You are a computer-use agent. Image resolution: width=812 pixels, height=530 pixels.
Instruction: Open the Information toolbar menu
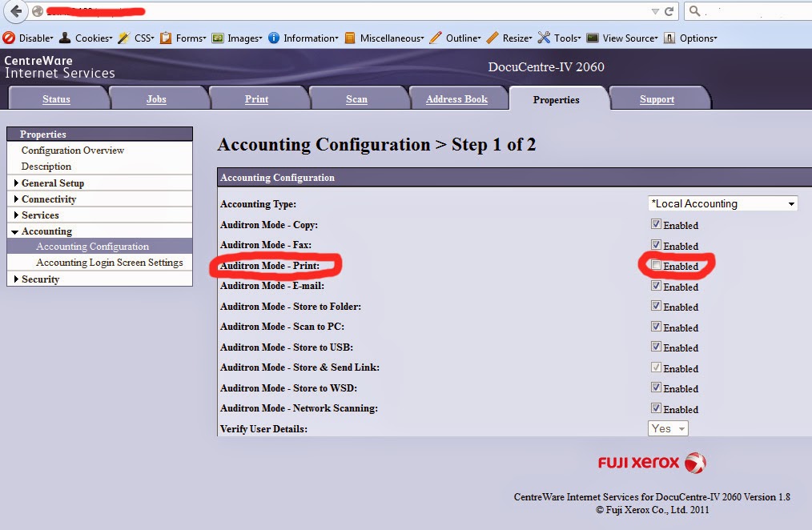pos(303,38)
